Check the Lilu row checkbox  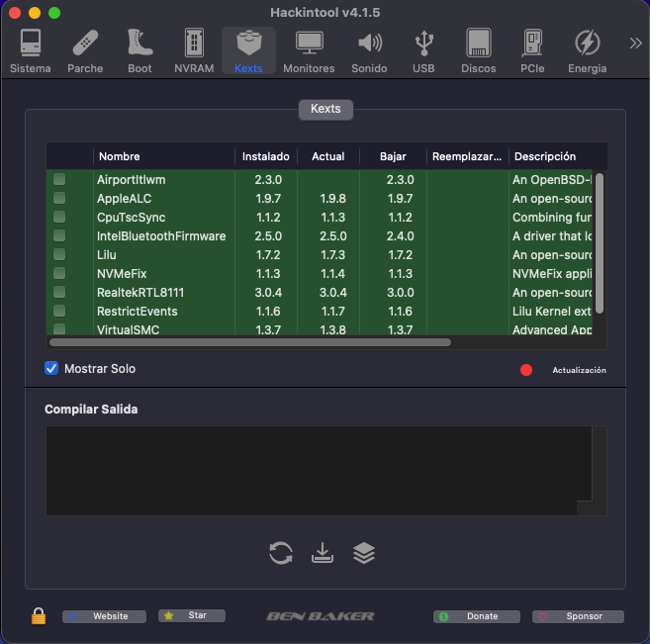pyautogui.click(x=59, y=254)
